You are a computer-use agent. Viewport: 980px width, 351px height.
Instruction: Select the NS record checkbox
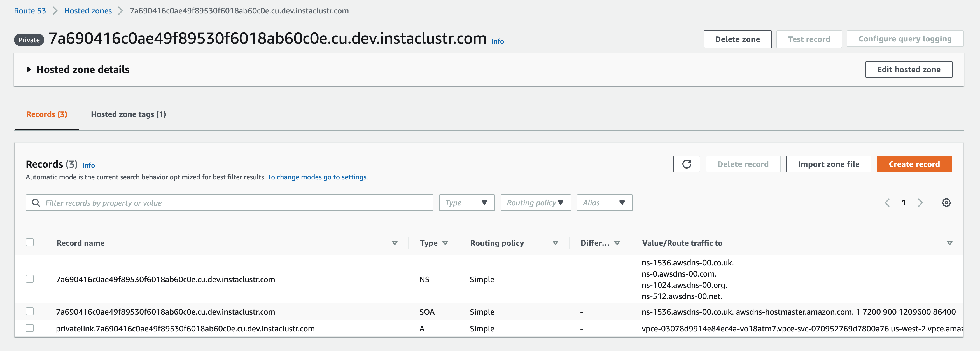(x=30, y=279)
